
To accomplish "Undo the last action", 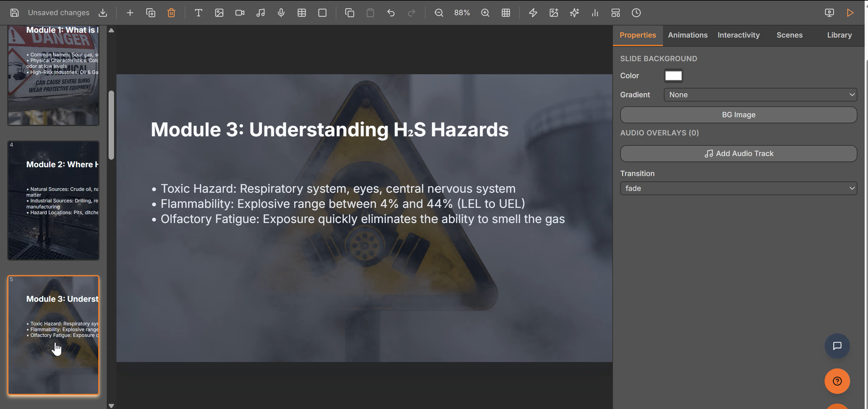I will click(391, 13).
